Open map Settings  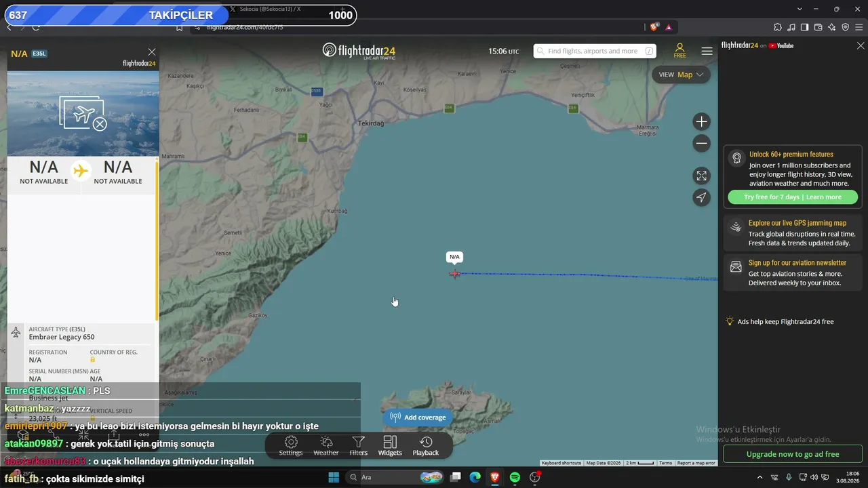pos(291,446)
